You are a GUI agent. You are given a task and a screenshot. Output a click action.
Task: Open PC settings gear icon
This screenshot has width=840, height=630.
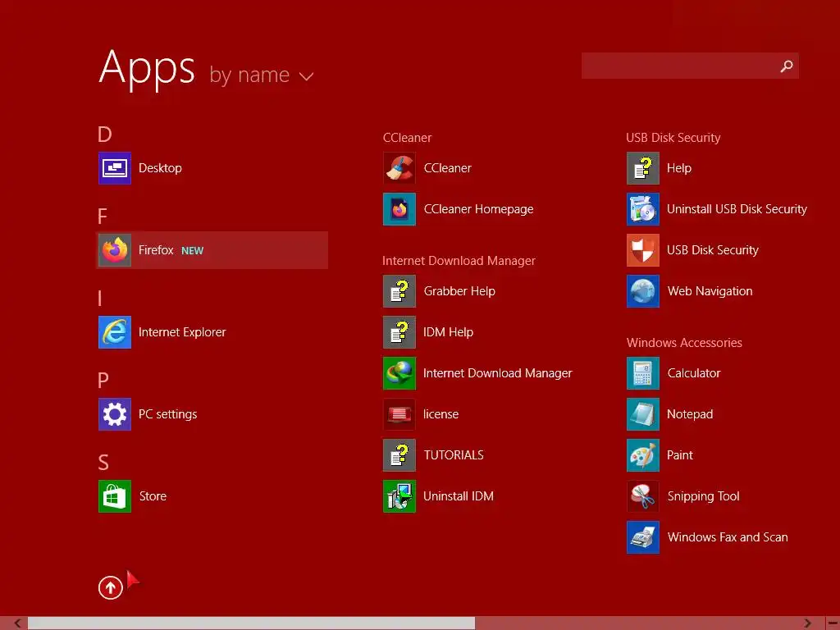[115, 414]
